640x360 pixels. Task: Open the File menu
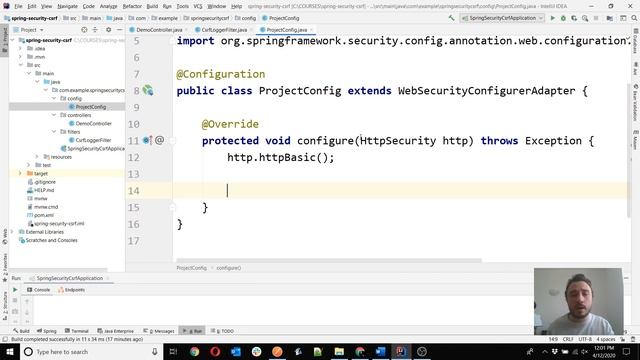(x=18, y=7)
